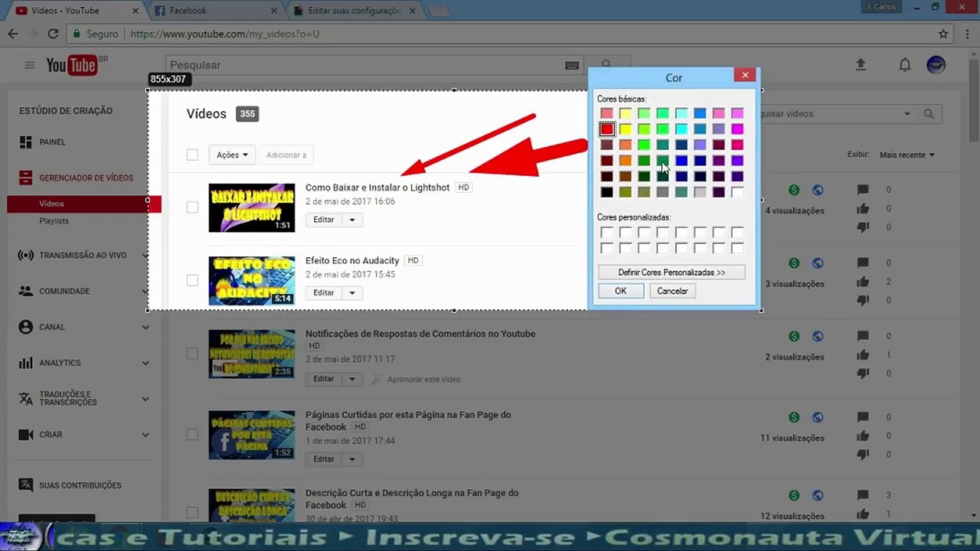Open the YouTube guide hamburger menu
Screen dimensions: 980x551
tap(30, 65)
